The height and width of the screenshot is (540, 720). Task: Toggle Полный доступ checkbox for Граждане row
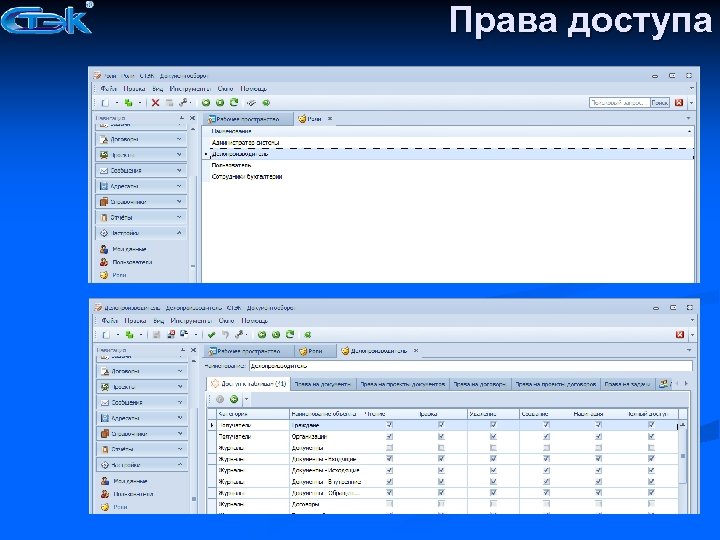coord(651,425)
